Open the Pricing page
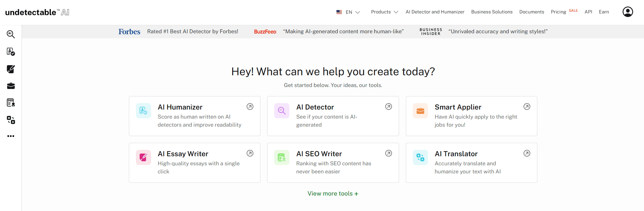 (x=559, y=12)
